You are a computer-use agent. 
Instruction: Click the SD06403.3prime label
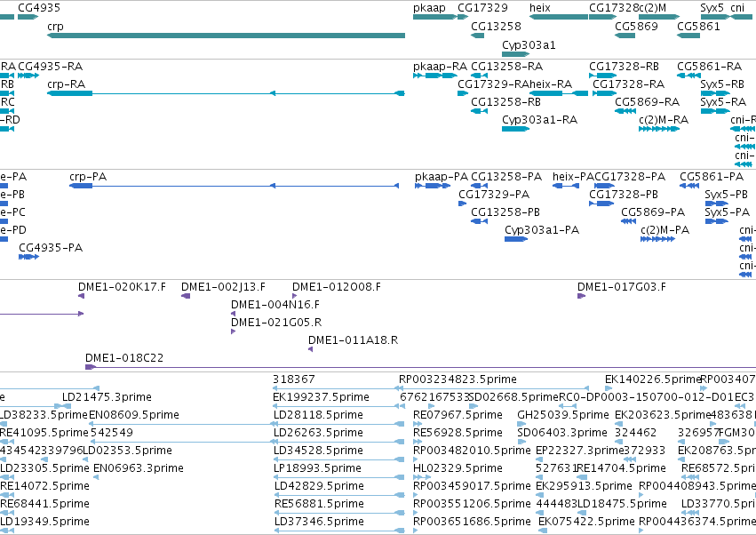click(x=562, y=433)
